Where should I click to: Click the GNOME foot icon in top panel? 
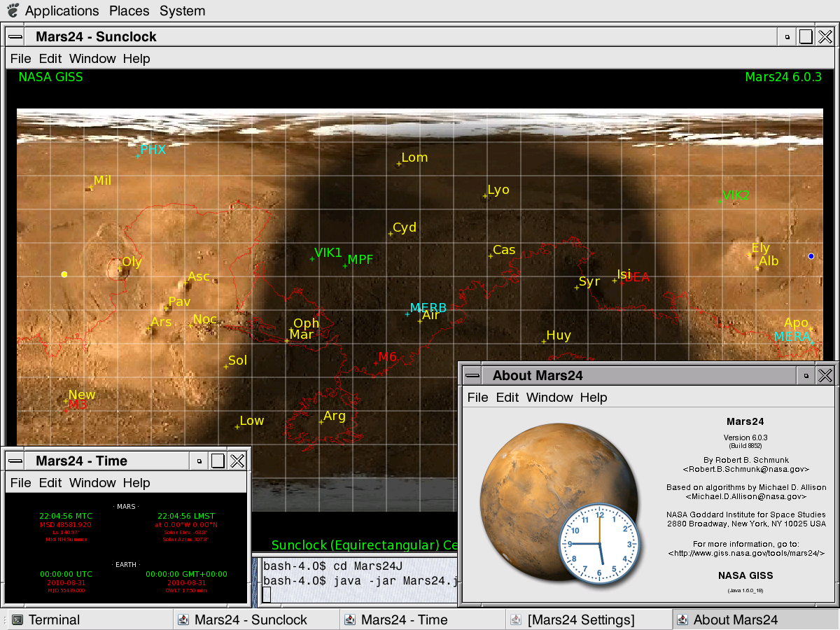point(12,10)
